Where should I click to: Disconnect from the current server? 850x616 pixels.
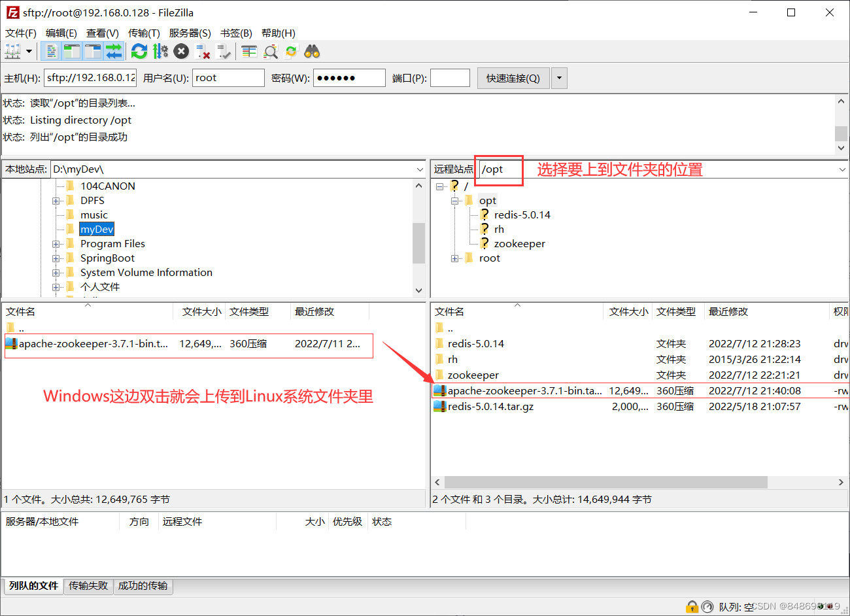point(203,51)
